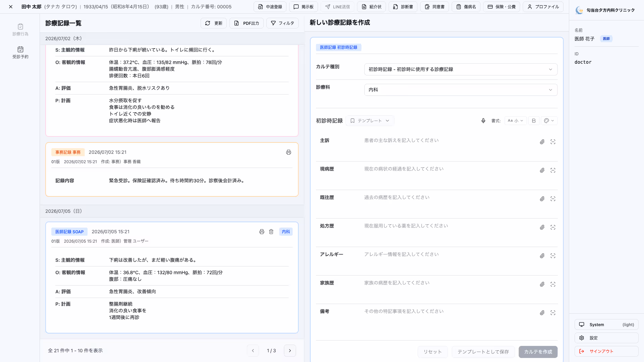
Task: Print the 事務記録 record from 15:21
Action: click(x=288, y=152)
